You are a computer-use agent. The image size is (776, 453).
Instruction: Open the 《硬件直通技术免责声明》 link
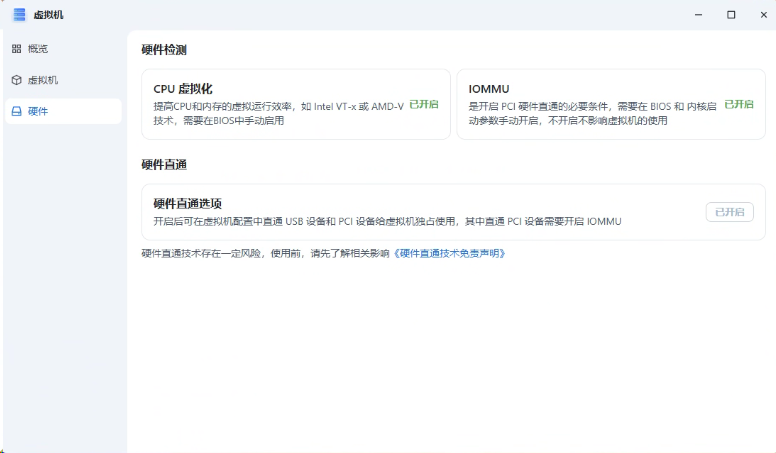tap(449, 253)
